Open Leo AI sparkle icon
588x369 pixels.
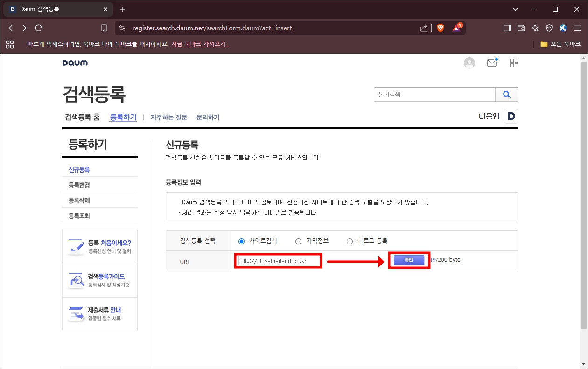[x=535, y=28]
